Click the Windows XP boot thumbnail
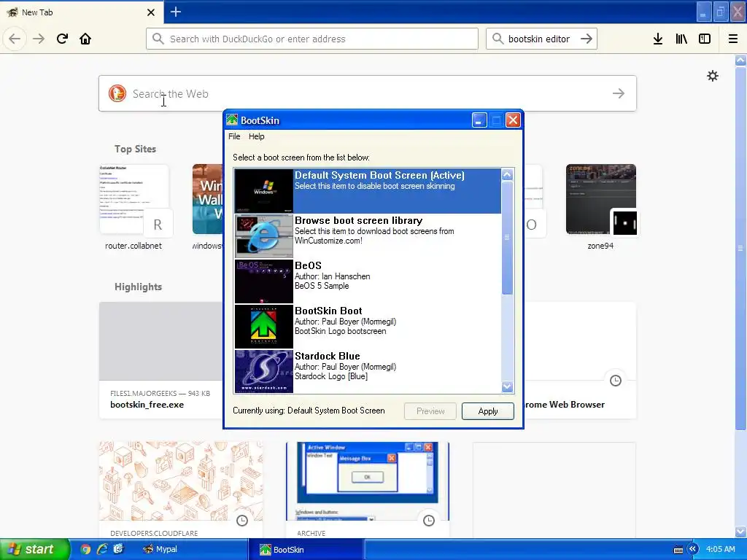747x560 pixels. tap(264, 190)
